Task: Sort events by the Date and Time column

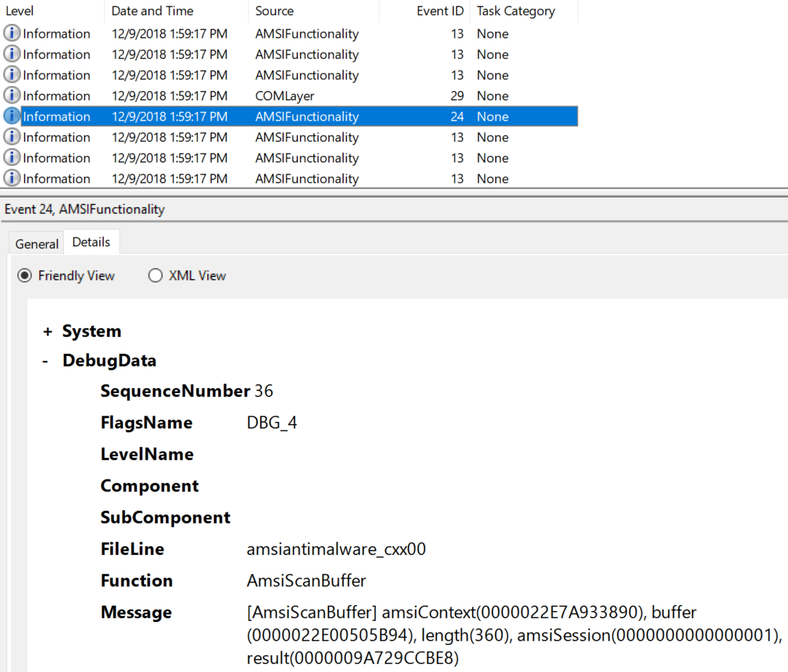Action: coord(152,11)
